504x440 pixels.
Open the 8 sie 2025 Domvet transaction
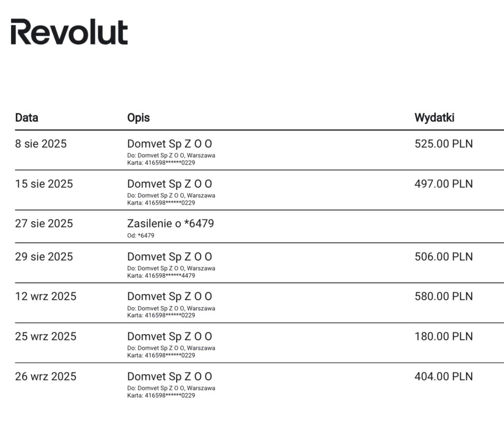pos(259,150)
